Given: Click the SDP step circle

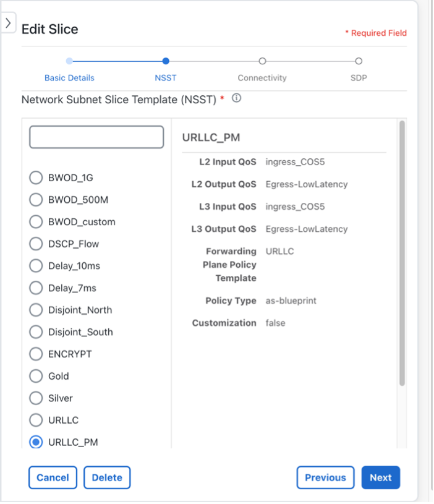Looking at the screenshot, I should tap(359, 61).
